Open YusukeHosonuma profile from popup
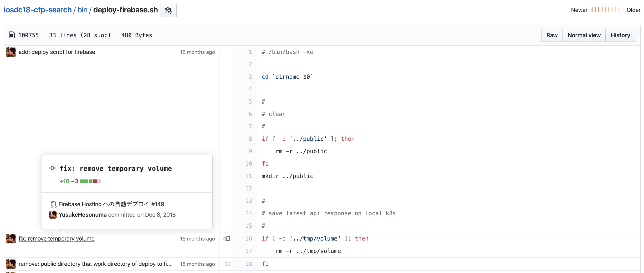 point(82,215)
